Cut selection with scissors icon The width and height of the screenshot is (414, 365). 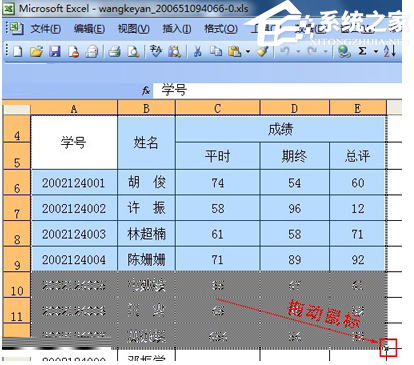[198, 52]
